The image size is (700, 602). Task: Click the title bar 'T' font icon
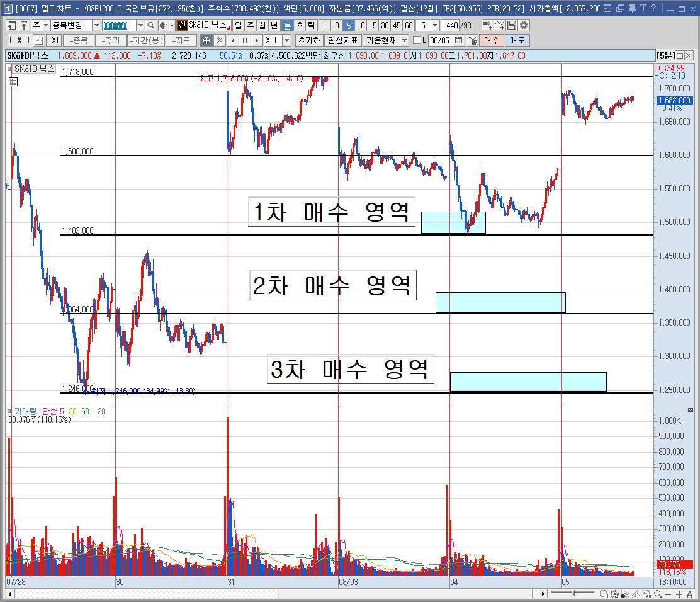coord(643,8)
